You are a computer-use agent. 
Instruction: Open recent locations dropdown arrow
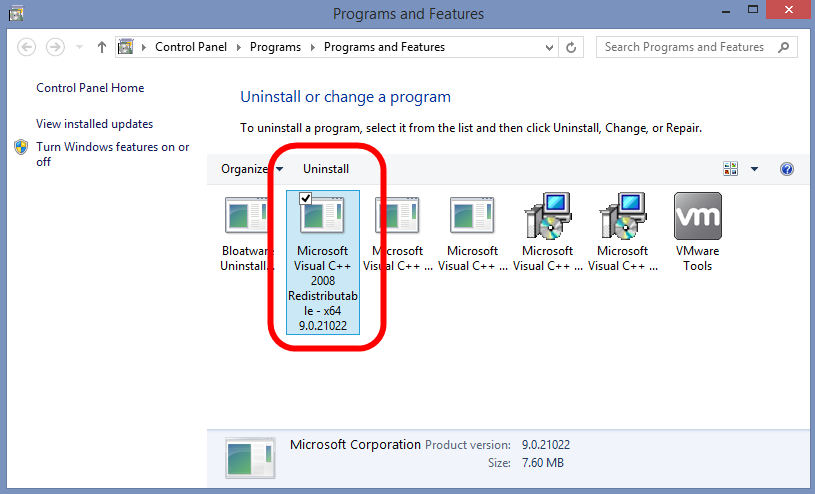79,47
